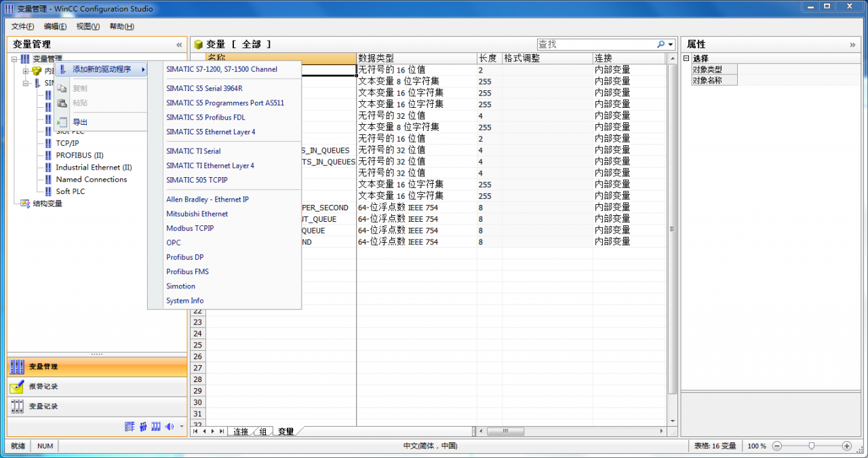
Task: Open the 报警记录 alarm logging editor
Action: pyautogui.click(x=97, y=387)
